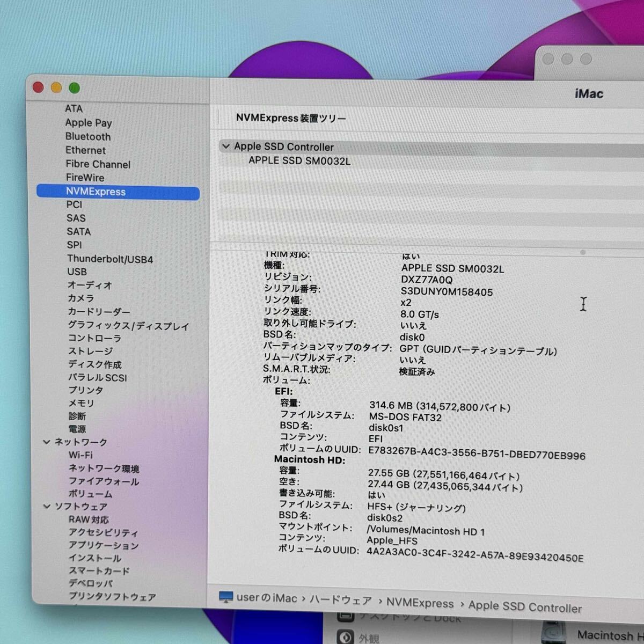Image resolution: width=644 pixels, height=644 pixels.
Task: Click the mount point /Volumes/Macintosh HD 1
Action: [426, 531]
